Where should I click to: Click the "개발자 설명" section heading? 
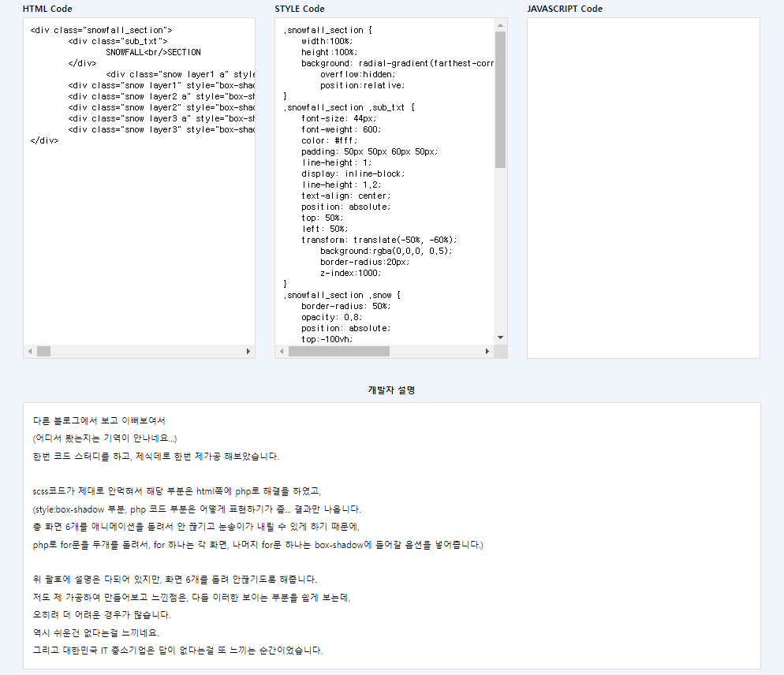tap(392, 390)
